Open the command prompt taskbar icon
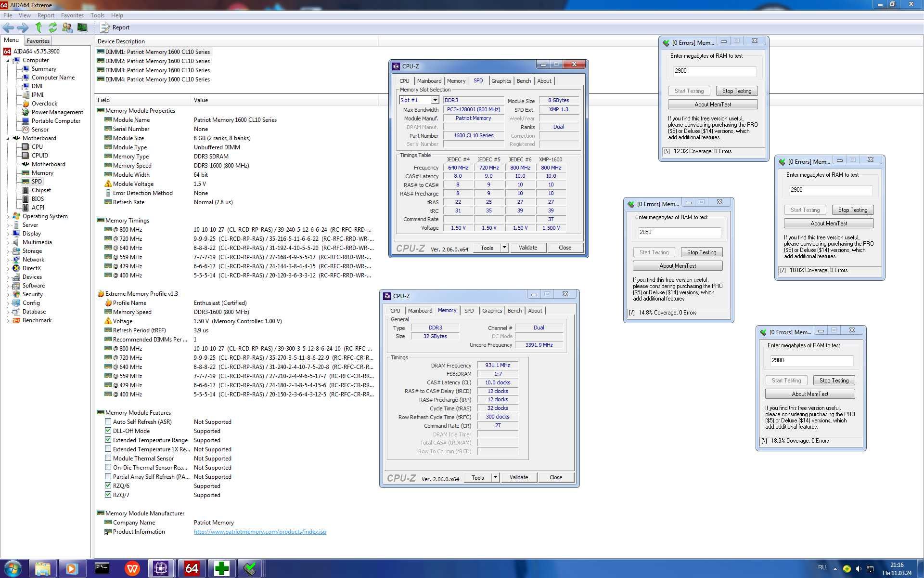Image resolution: width=924 pixels, height=578 pixels. [x=102, y=569]
